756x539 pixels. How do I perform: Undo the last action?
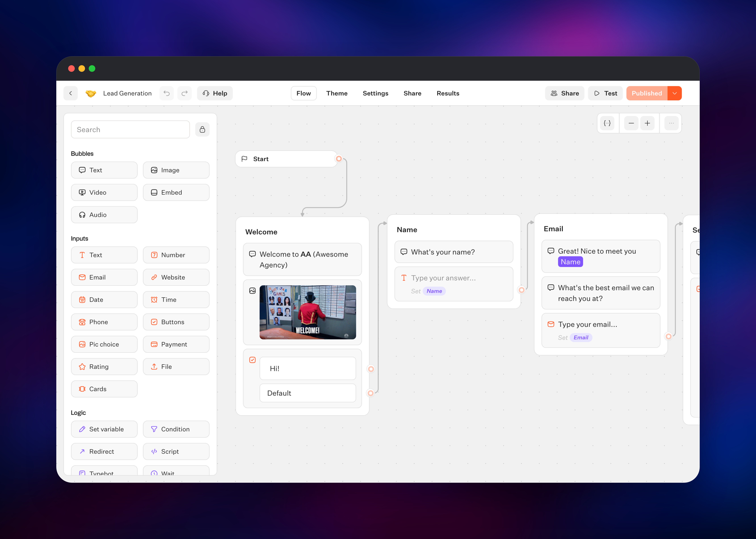click(167, 93)
